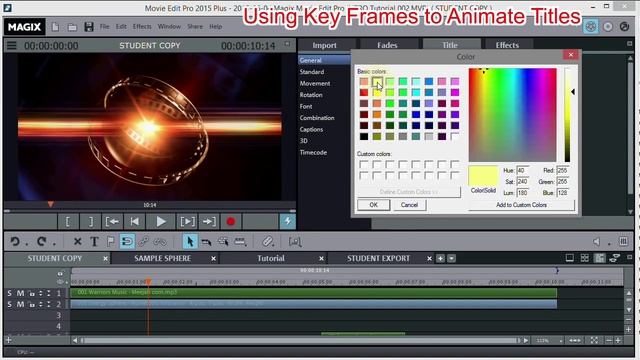Lock track 2 with the padlock icon
This screenshot has height=360, width=640.
32,305
